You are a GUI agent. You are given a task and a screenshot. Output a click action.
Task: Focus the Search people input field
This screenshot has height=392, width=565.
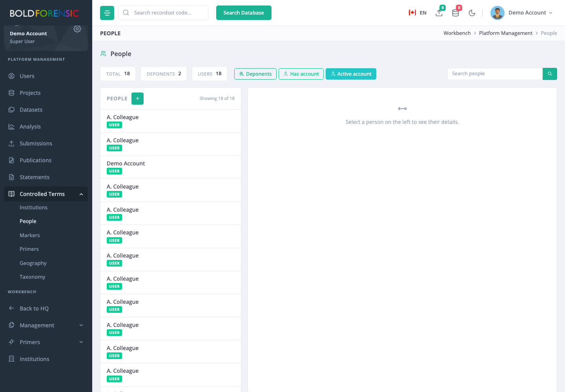(x=495, y=74)
